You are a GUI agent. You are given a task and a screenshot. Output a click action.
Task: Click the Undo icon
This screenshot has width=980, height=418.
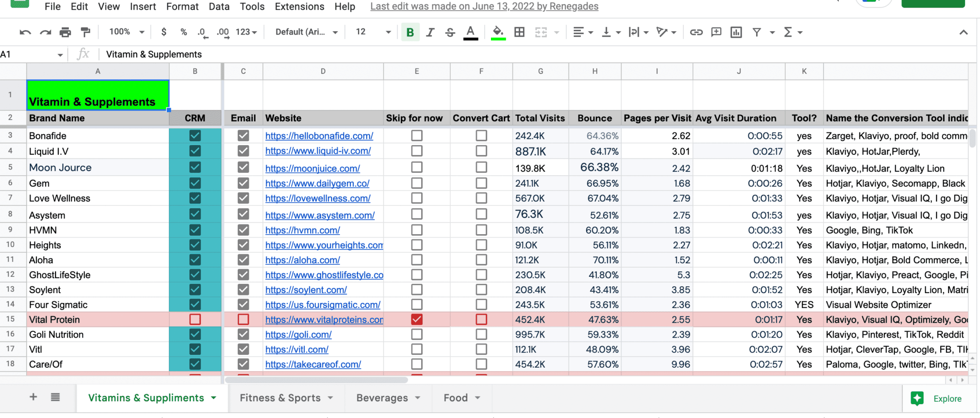25,32
